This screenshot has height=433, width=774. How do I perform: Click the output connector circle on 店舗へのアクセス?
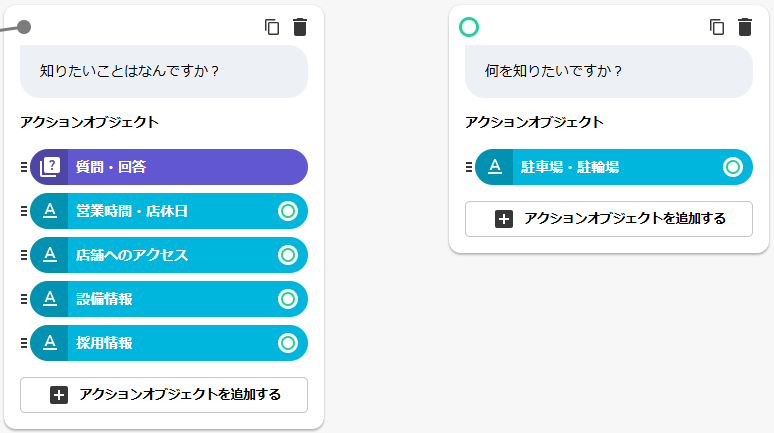tap(288, 255)
